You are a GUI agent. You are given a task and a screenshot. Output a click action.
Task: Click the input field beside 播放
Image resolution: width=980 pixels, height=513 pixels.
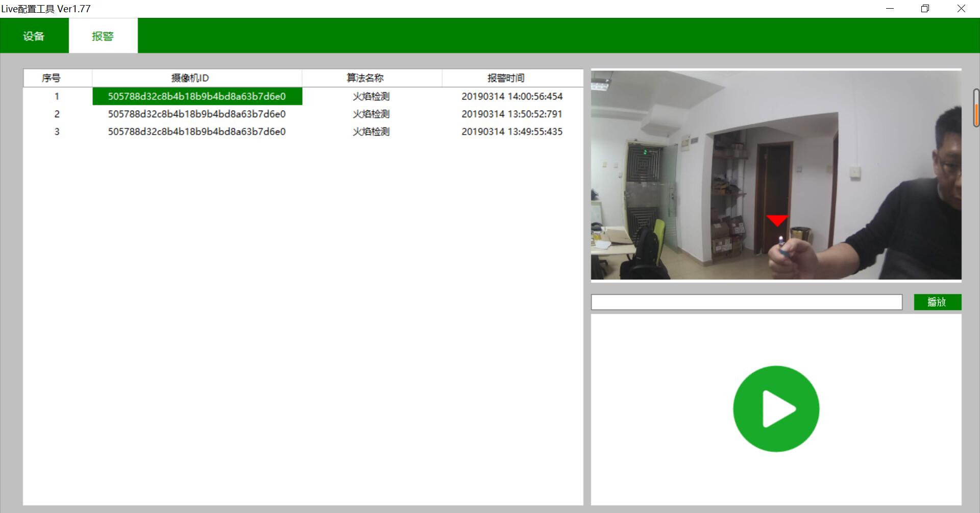[747, 302]
